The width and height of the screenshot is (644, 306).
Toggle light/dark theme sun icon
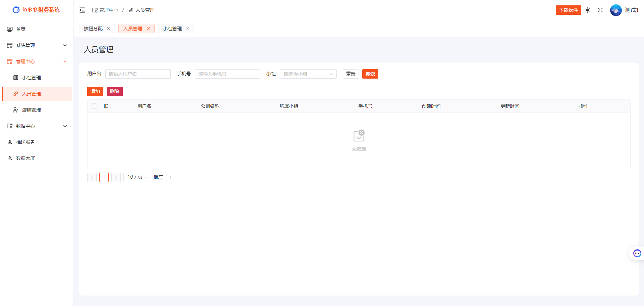click(x=588, y=10)
